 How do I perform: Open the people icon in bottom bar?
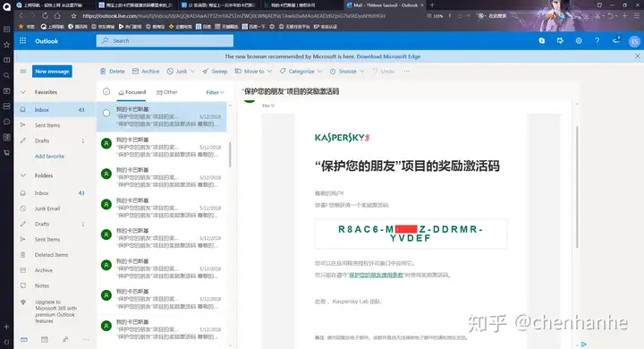coord(65,339)
